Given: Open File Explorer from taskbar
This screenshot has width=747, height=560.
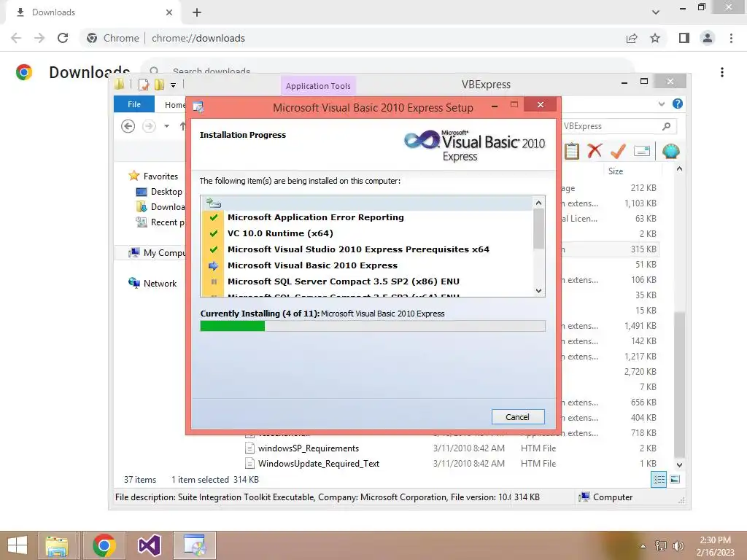Looking at the screenshot, I should 57,545.
